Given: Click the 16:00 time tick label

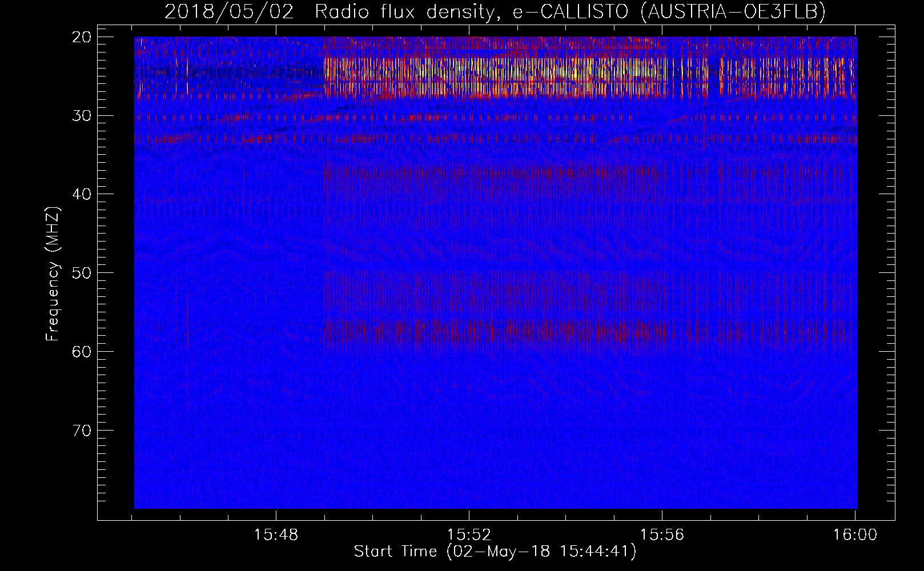Looking at the screenshot, I should 855,535.
